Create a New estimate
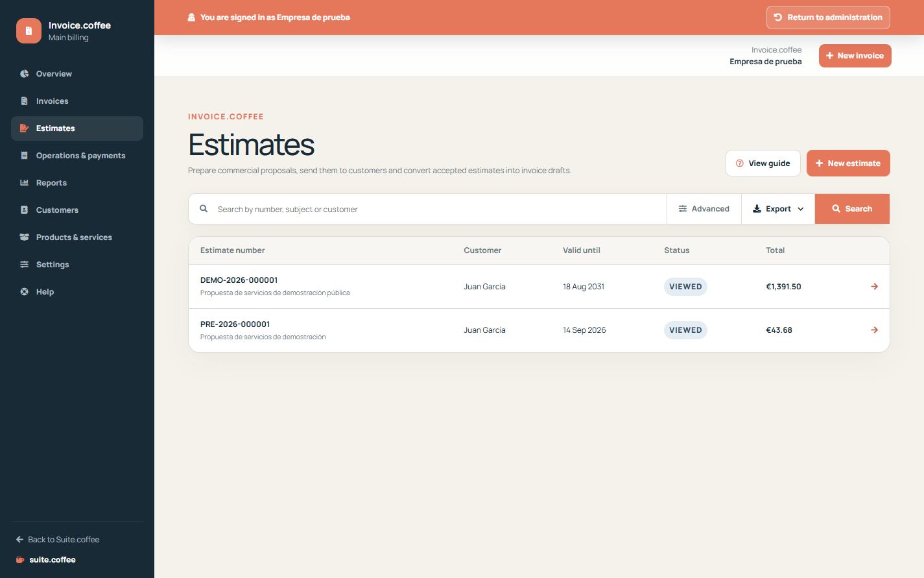Image resolution: width=924 pixels, height=578 pixels. point(848,163)
